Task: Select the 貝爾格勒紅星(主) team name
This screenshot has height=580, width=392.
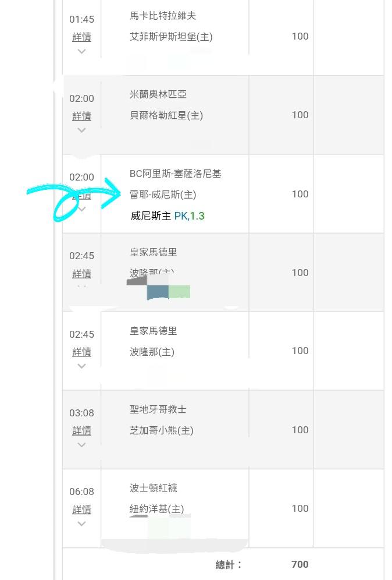Action: [166, 115]
